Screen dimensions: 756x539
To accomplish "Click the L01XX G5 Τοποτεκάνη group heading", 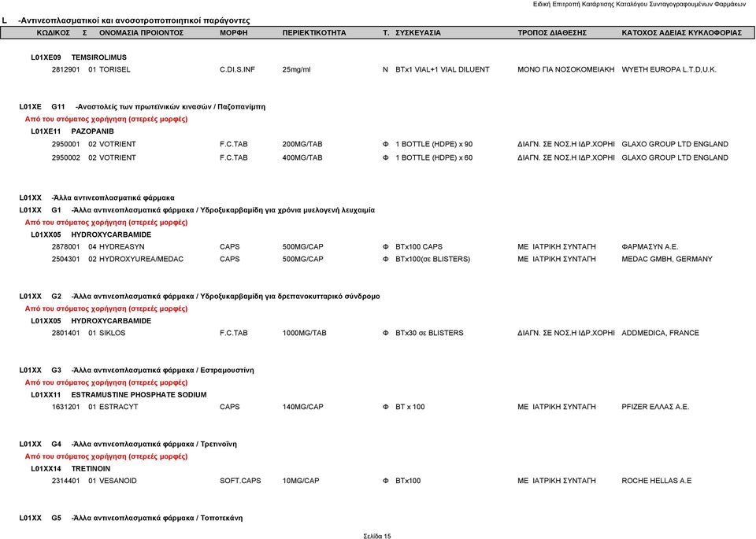I will click(131, 518).
